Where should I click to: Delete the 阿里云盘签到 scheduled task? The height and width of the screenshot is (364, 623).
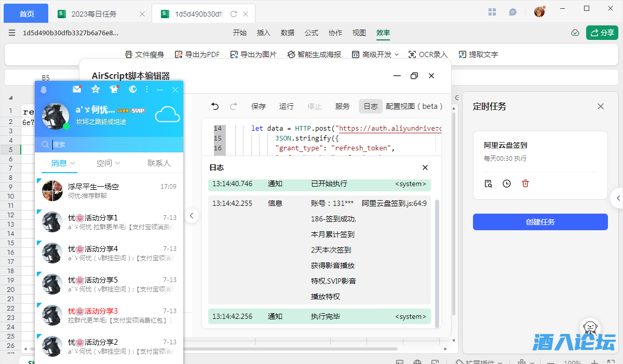pyautogui.click(x=525, y=184)
